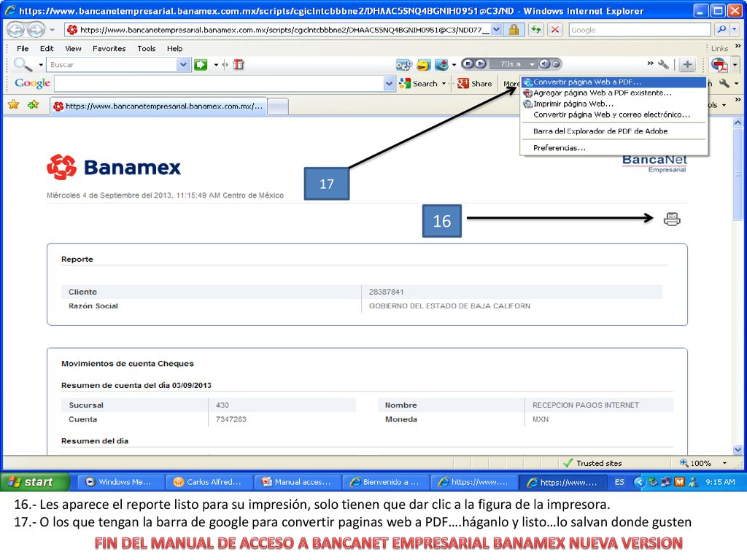Click the Refresh page icon
747x560 pixels.
pyautogui.click(x=536, y=30)
